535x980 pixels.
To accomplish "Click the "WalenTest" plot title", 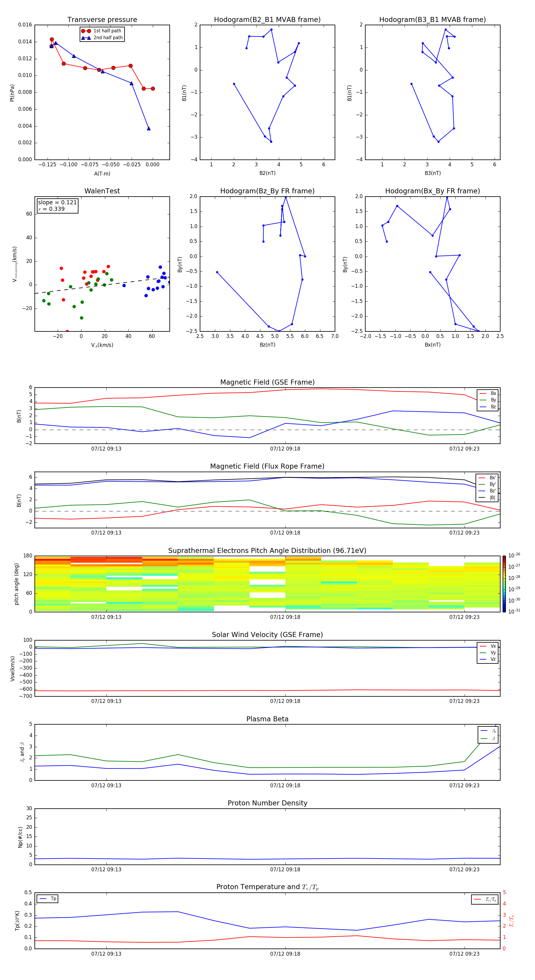I will click(102, 191).
